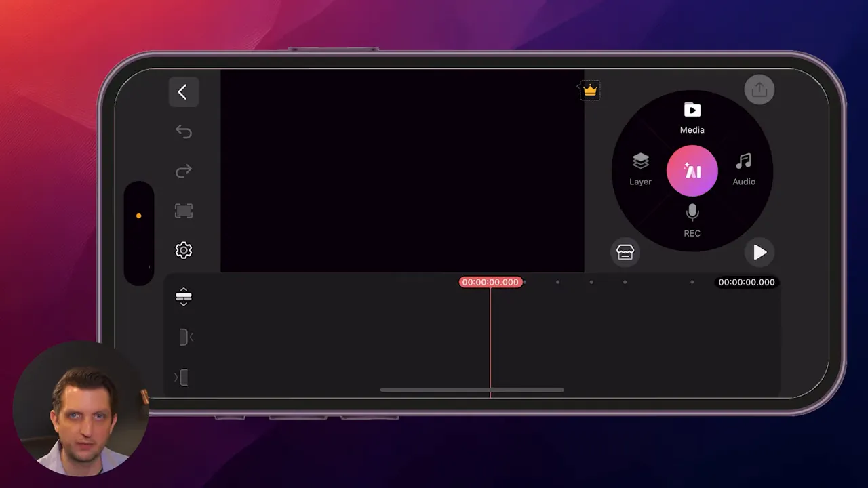
Task: Tap the share/export button
Action: (759, 89)
